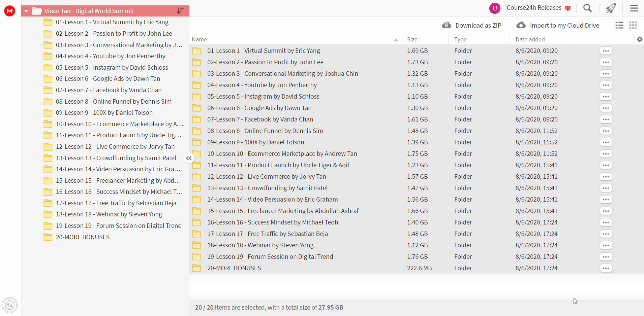Select list row 05-Lesson 5 Instagram by David Schloss
The height and width of the screenshot is (316, 644).
click(417, 97)
